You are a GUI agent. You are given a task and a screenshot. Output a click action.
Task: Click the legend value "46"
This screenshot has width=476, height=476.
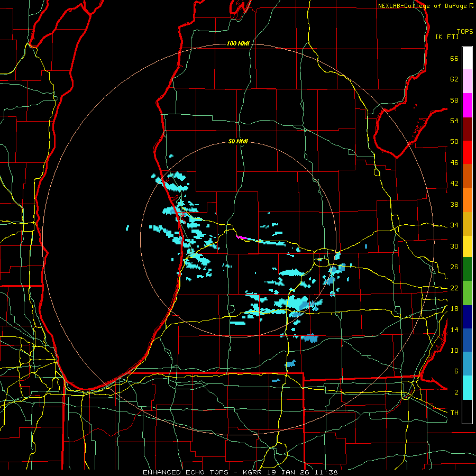coord(454,163)
